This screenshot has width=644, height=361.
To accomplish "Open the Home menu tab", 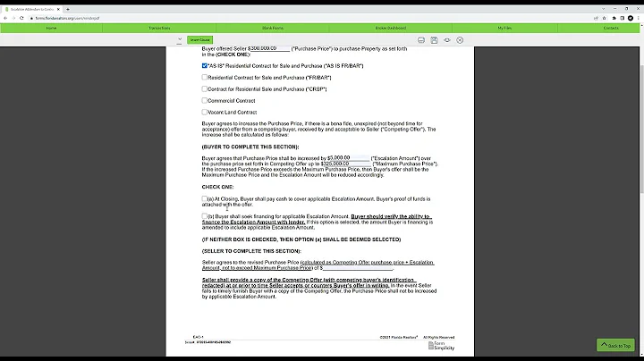I will click(x=51, y=28).
